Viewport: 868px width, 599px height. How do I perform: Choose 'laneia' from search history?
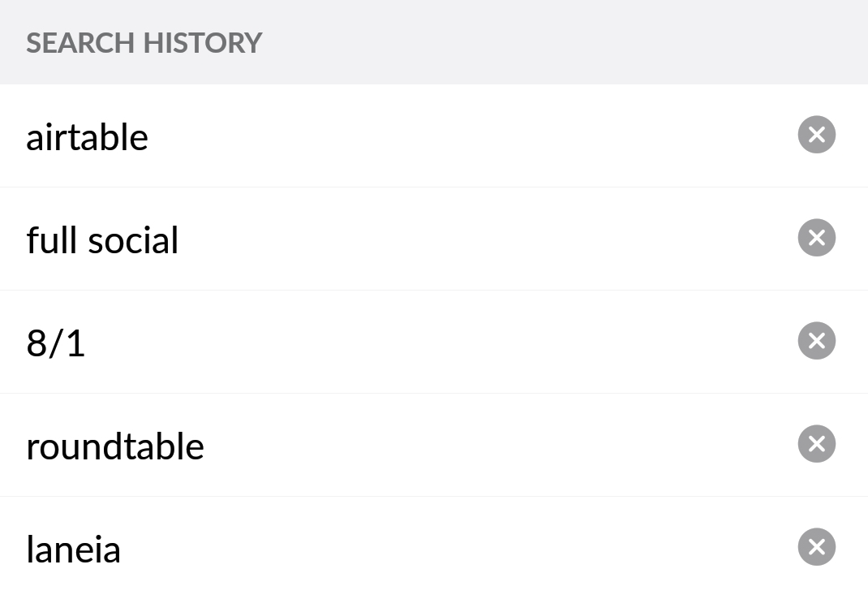coord(73,549)
